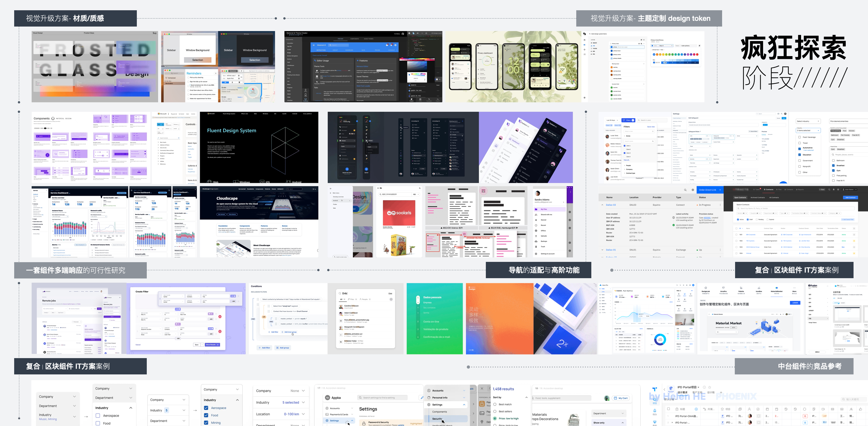Image resolution: width=868 pixels, height=426 pixels.
Task: Switch to the 客户文档 tab
Action: (x=697, y=393)
